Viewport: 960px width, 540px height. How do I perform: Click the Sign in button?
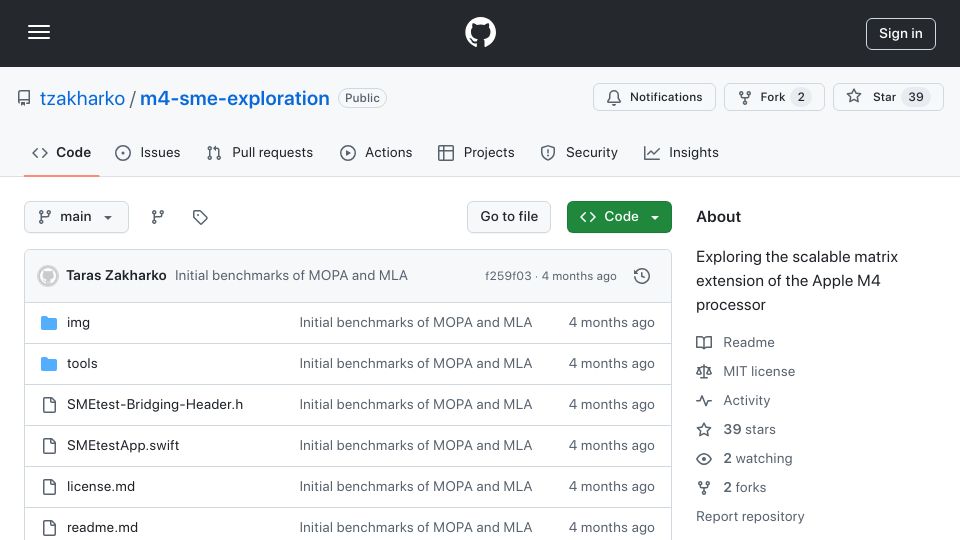pos(901,34)
